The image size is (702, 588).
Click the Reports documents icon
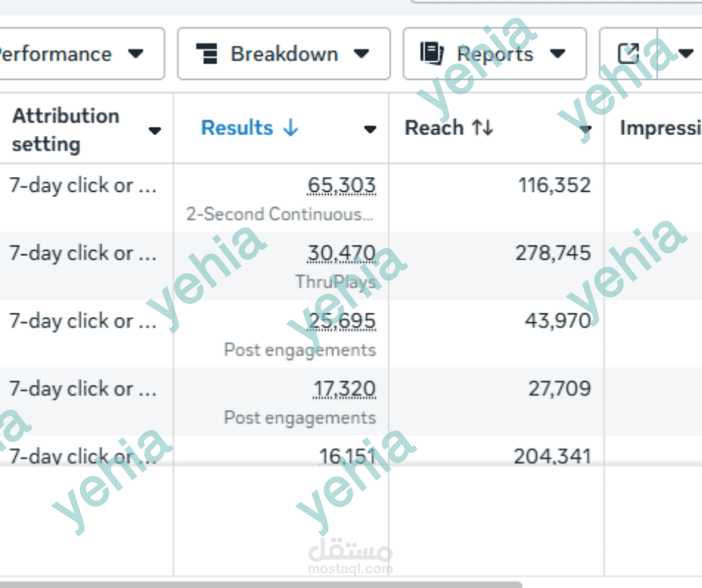point(432,54)
